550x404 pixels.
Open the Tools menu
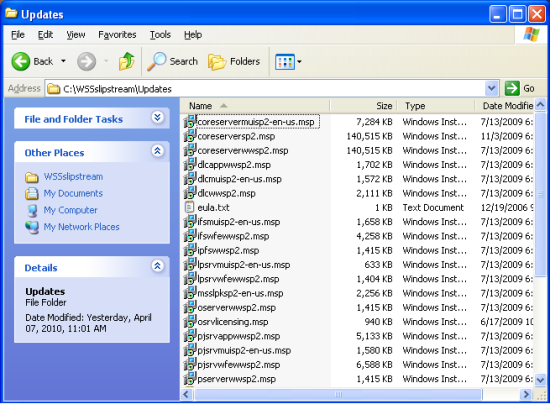pyautogui.click(x=160, y=35)
